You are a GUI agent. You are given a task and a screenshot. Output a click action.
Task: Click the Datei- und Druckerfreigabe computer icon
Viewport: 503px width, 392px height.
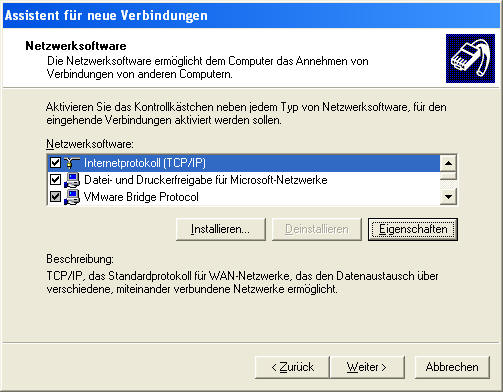pos(72,180)
